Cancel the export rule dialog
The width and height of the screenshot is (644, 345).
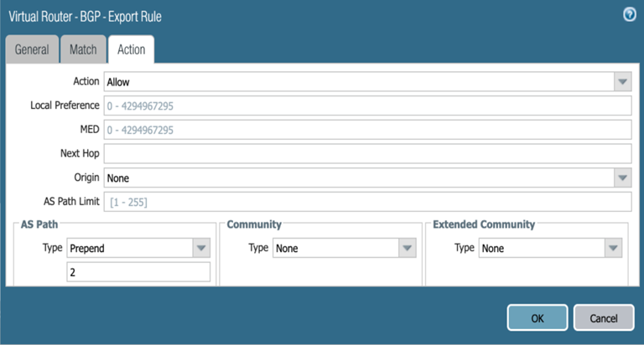[x=604, y=317]
